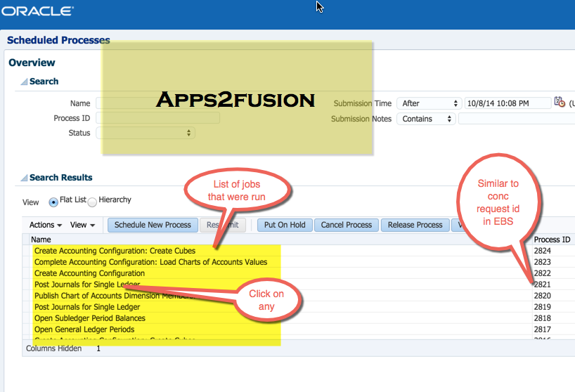Click the Put On Hold button

(x=285, y=225)
